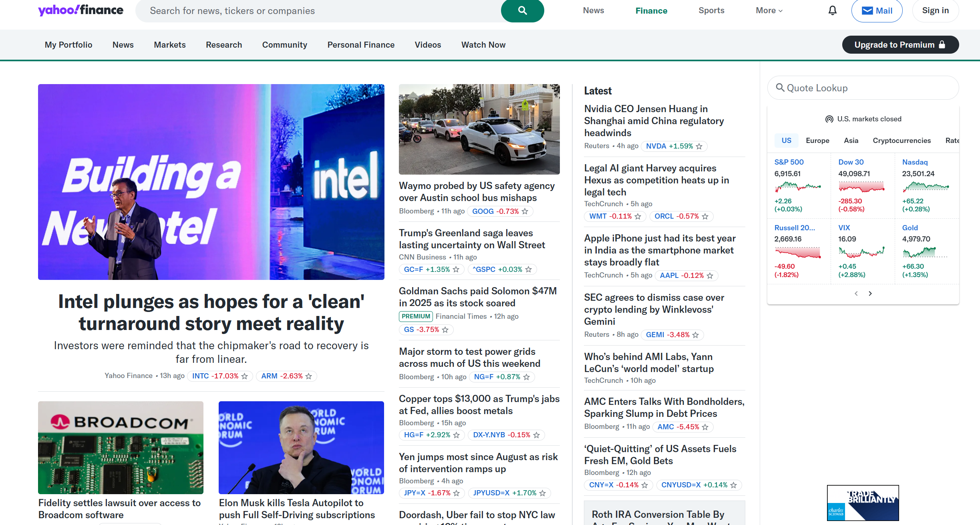Click the PREMIUM badge on the Goldman Sachs story
This screenshot has width=980, height=525.
coord(415,316)
